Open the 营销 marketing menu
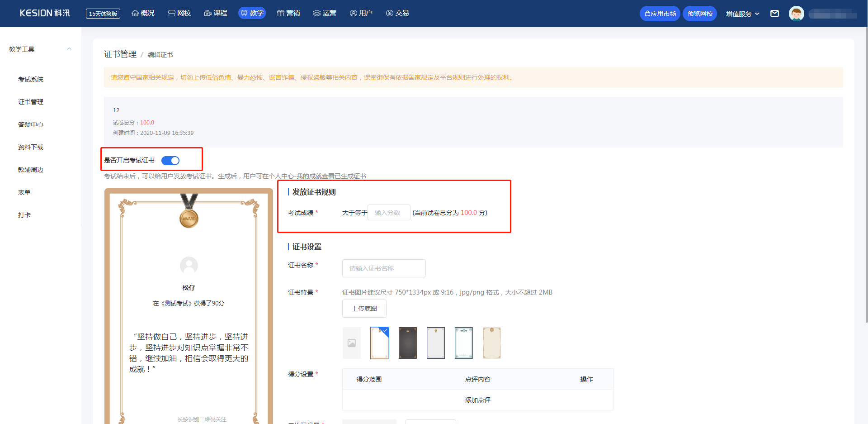The height and width of the screenshot is (424, 868). pos(288,13)
